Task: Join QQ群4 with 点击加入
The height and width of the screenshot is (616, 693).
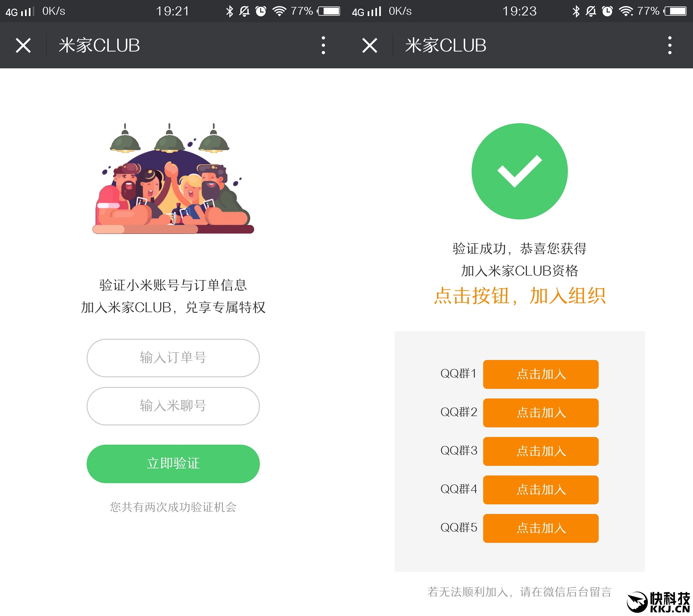Action: click(x=541, y=490)
